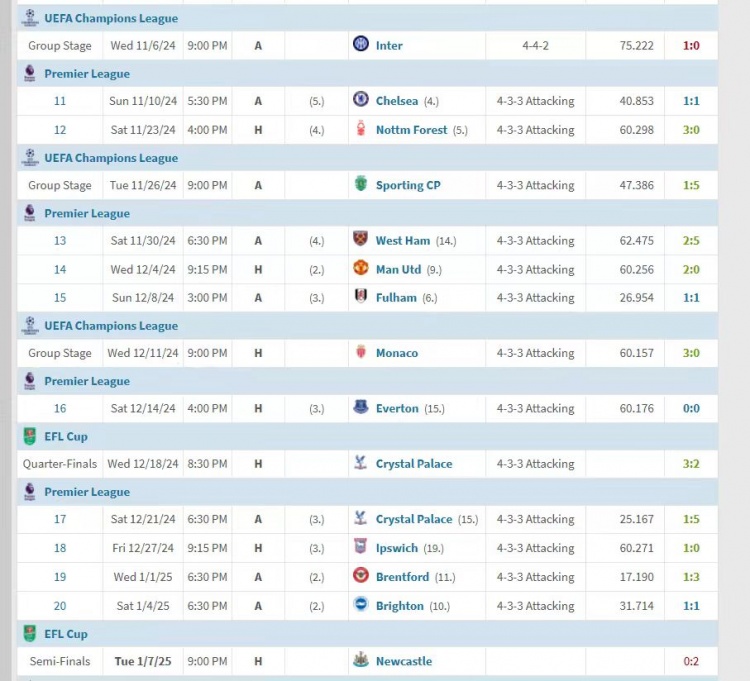Open the Everton team link
The image size is (750, 681).
(x=397, y=408)
